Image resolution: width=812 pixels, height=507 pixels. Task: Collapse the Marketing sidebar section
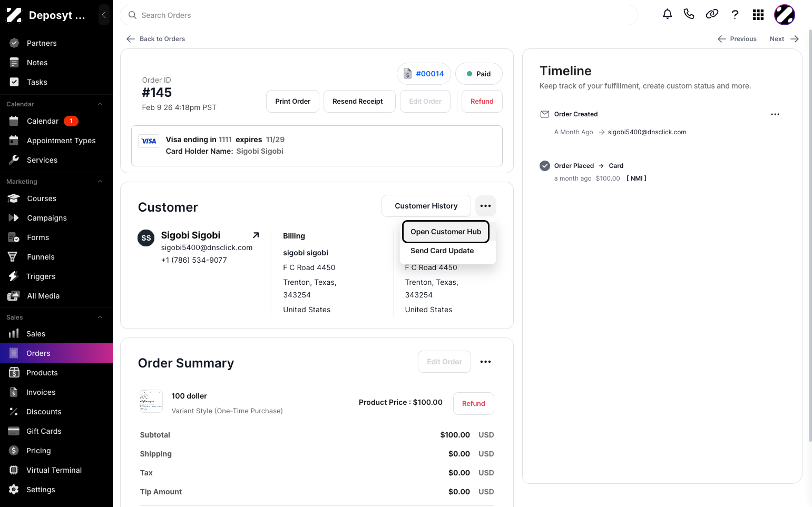pos(100,182)
